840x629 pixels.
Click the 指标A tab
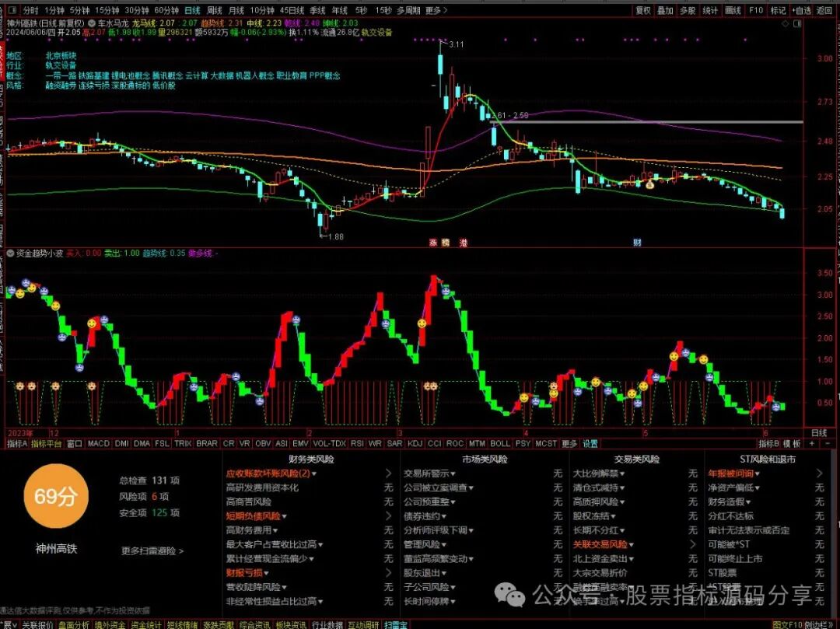17,443
